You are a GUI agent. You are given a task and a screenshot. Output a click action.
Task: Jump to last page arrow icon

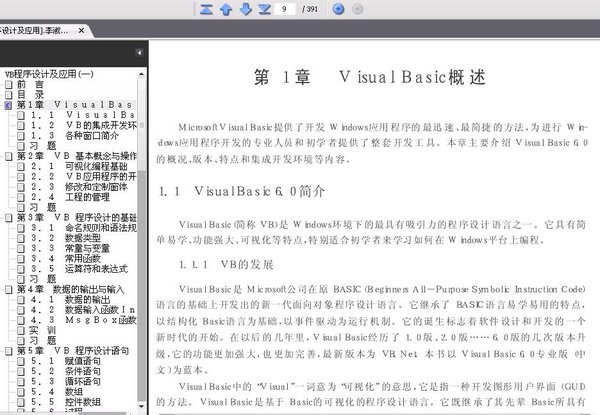coord(264,9)
